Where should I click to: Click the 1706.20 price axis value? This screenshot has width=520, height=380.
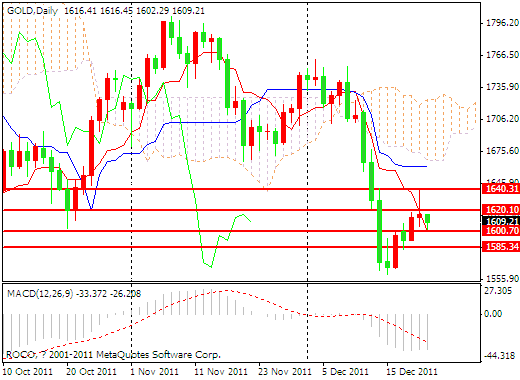[502, 119]
